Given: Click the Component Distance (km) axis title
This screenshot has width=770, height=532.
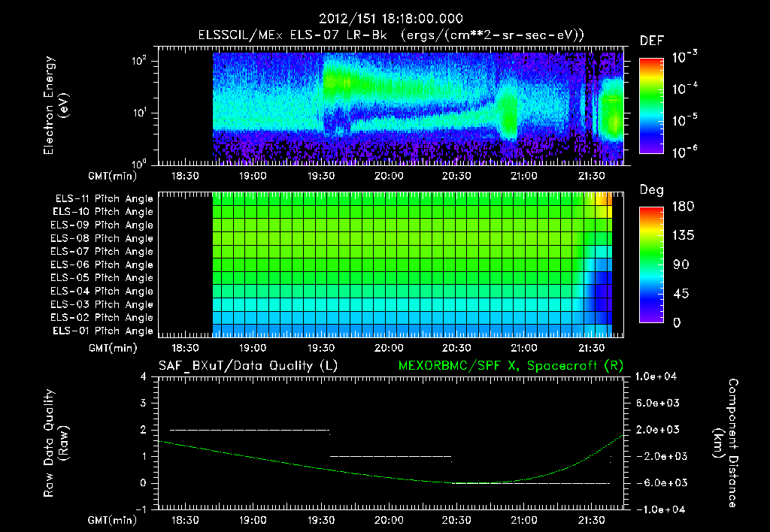Looking at the screenshot, I should coord(726,443).
